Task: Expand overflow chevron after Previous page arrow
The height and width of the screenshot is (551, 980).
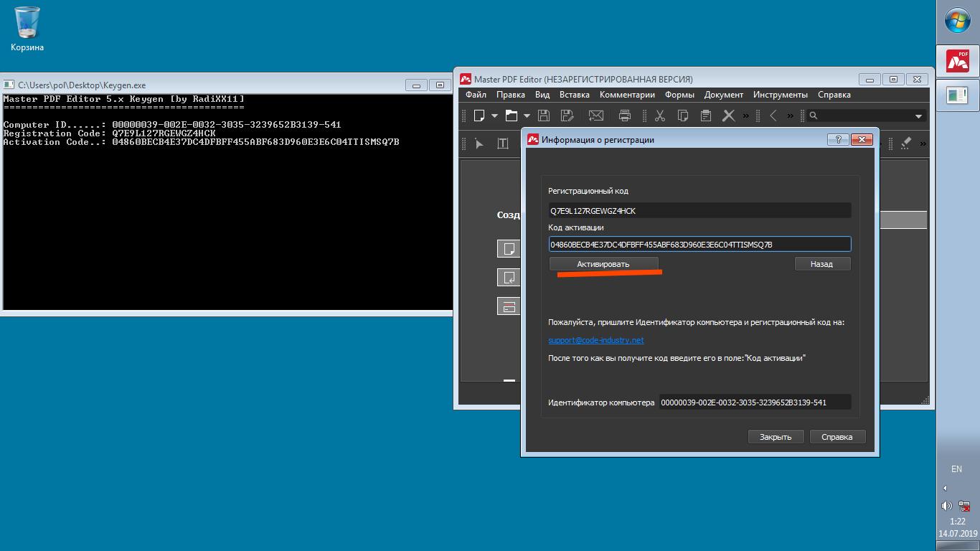Action: 791,116
